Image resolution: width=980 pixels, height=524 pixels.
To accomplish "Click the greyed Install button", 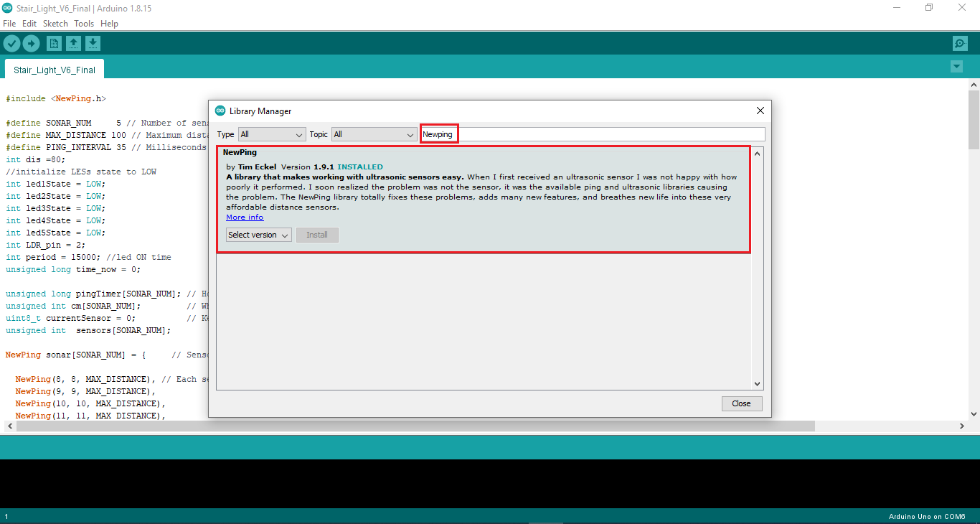I will tap(317, 235).
